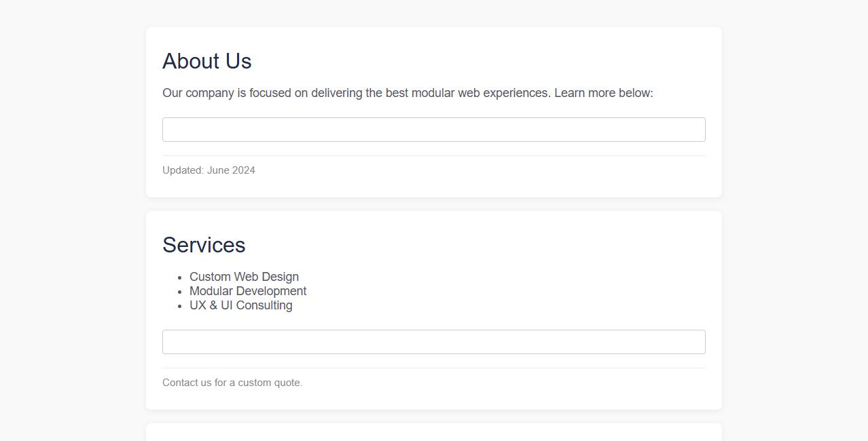Image resolution: width=868 pixels, height=441 pixels.
Task: Click the "Updated: June 2024" footer text
Action: (x=209, y=170)
